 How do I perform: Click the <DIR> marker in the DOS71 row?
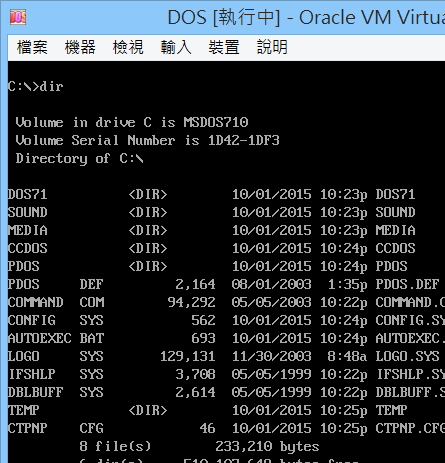click(x=148, y=194)
